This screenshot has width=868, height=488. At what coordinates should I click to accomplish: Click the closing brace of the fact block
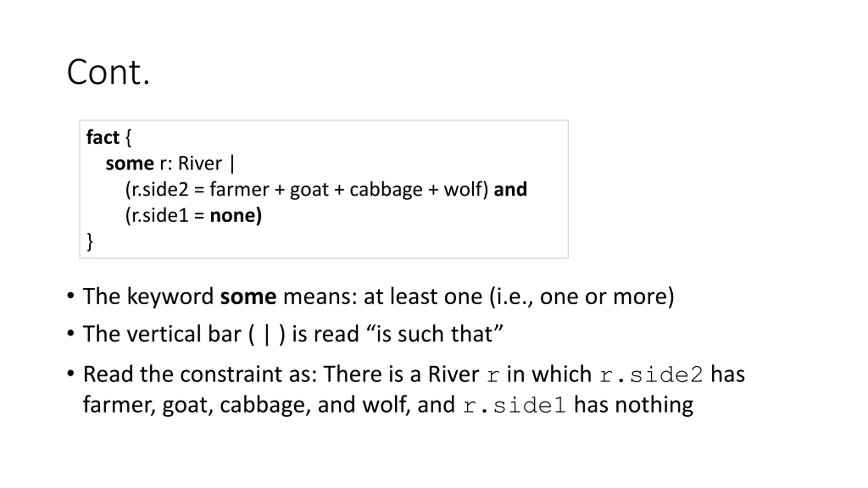(x=90, y=242)
